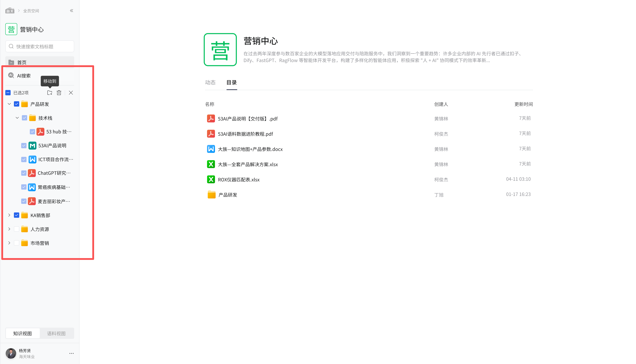The image size is (636, 364).
Task: Go to 全员空间 breadcrumb link
Action: [31, 11]
